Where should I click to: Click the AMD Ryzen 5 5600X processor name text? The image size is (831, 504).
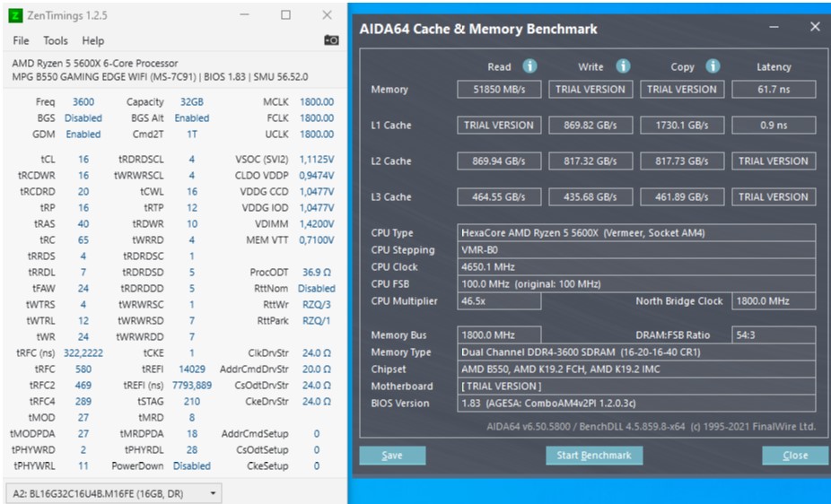[x=95, y=63]
